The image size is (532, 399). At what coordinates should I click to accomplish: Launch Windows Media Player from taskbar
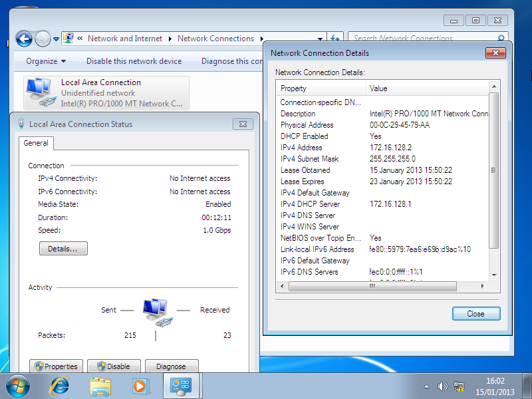(140, 385)
